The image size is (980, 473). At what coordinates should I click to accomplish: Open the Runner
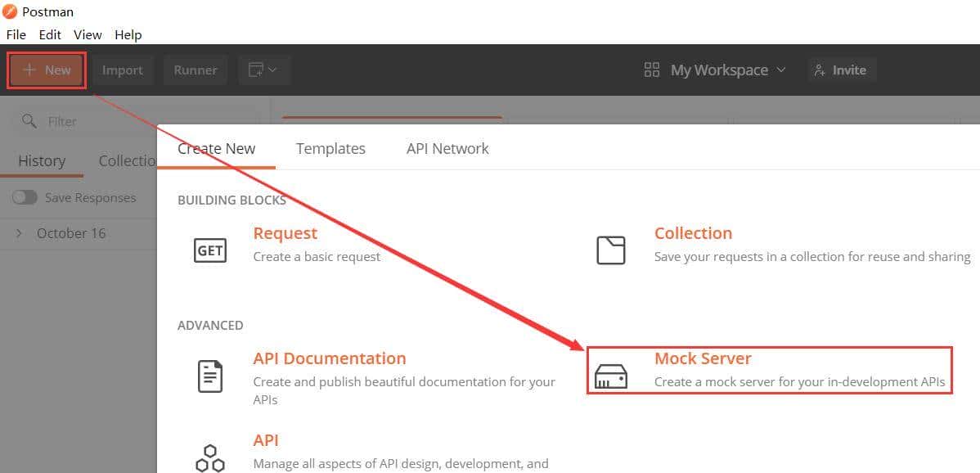196,70
